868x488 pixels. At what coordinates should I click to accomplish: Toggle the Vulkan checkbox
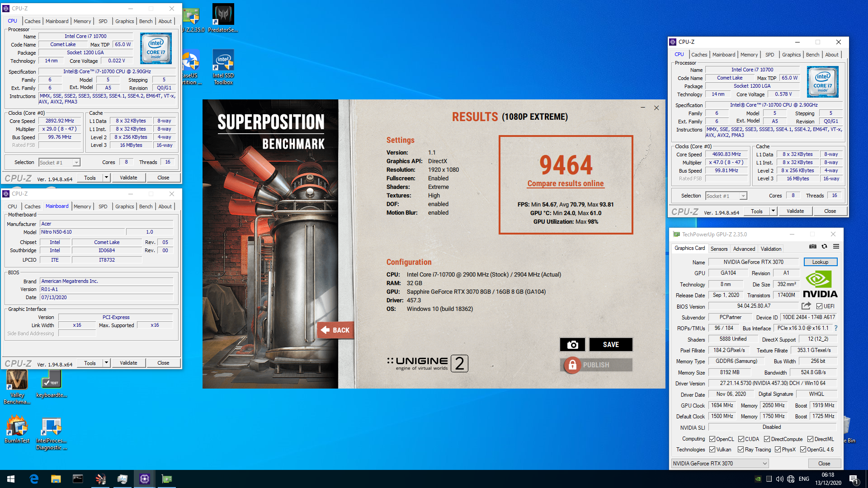click(x=712, y=450)
